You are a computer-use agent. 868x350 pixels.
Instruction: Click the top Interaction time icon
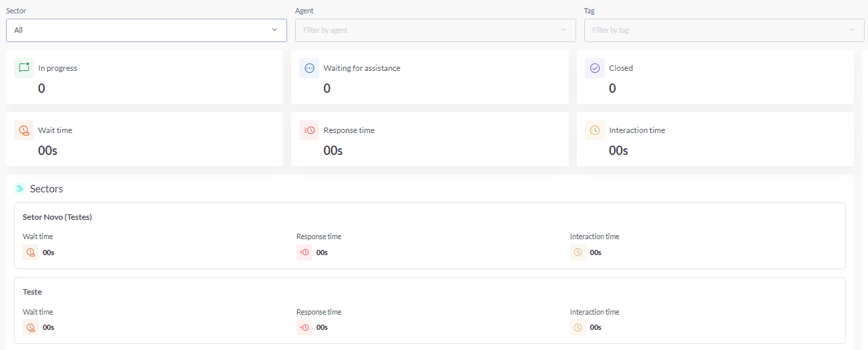pyautogui.click(x=595, y=130)
